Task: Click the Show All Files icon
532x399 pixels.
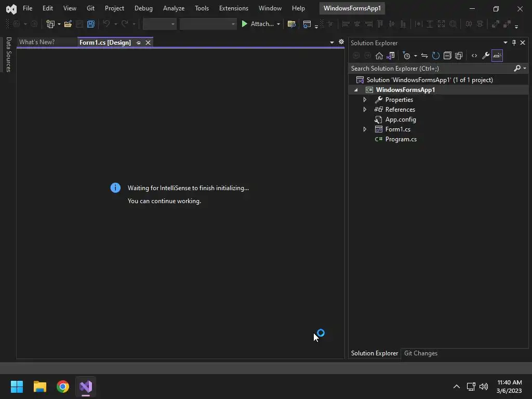Action: coord(459,56)
